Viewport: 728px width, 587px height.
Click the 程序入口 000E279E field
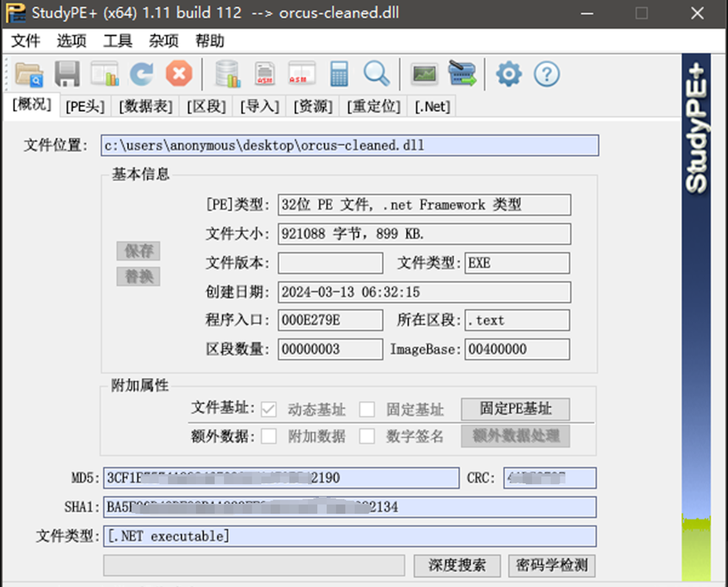click(x=331, y=320)
